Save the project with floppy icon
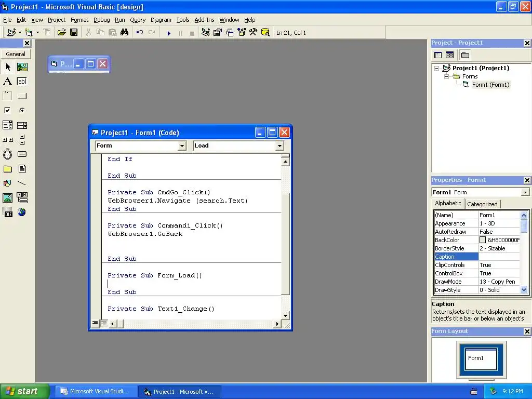The height and width of the screenshot is (399, 532). pos(74,33)
